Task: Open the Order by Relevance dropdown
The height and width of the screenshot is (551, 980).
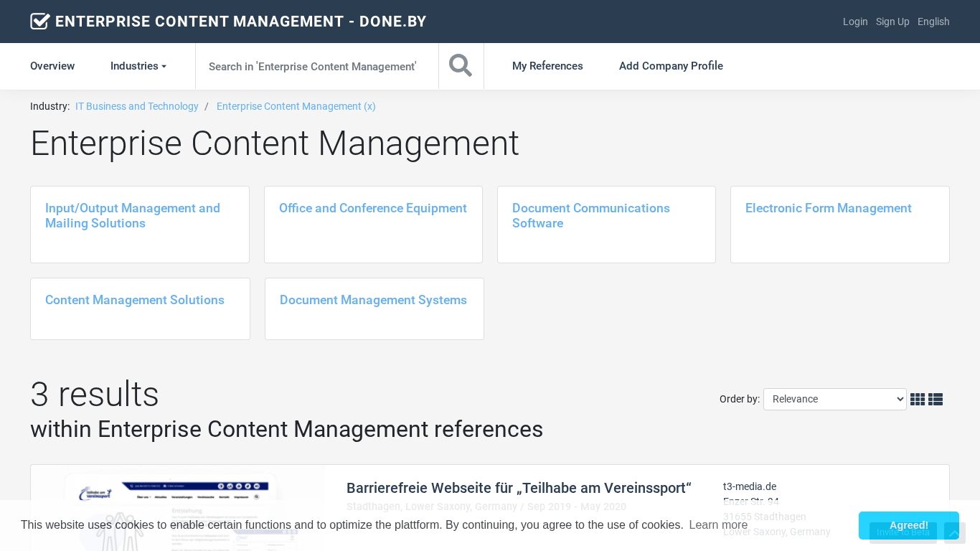Action: point(834,399)
